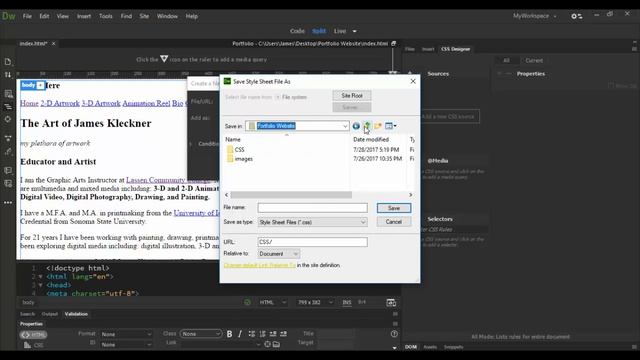Open the Edit menu
Screen dimensions: 640x360
pos(44,16)
